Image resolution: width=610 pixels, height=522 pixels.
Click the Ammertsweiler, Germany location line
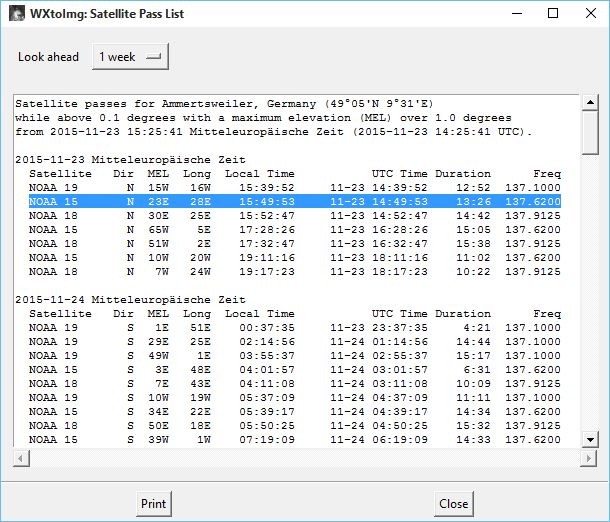tap(224, 104)
